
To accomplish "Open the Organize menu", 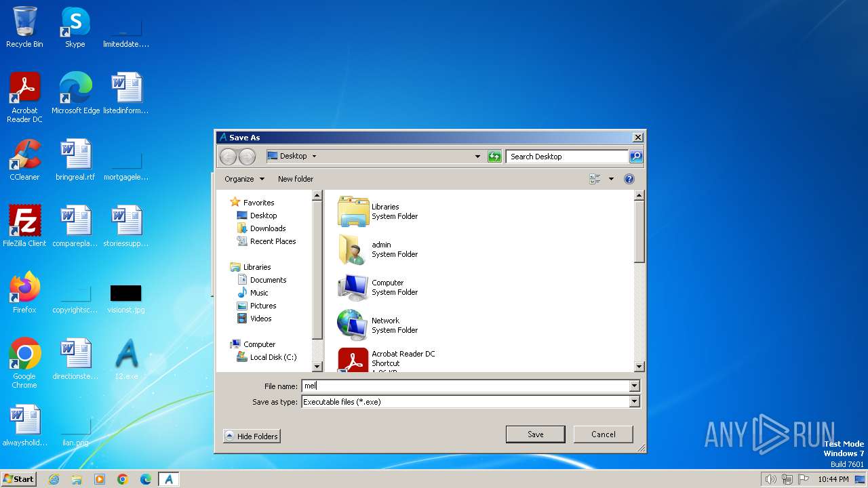I will 244,179.
